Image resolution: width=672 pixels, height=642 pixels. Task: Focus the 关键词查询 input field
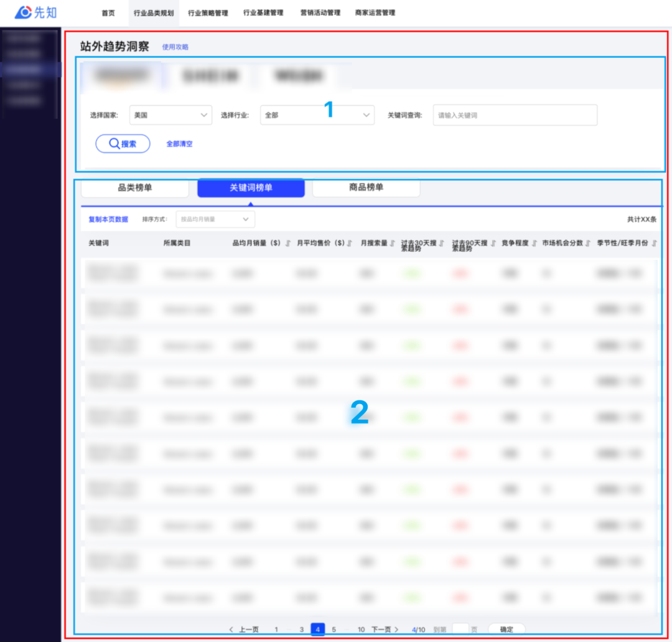coord(515,115)
